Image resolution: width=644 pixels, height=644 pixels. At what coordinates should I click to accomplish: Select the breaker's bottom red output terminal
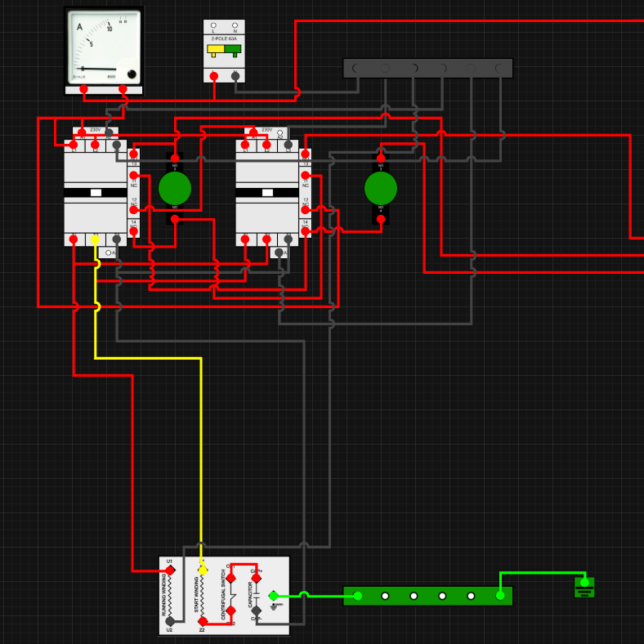click(x=214, y=76)
